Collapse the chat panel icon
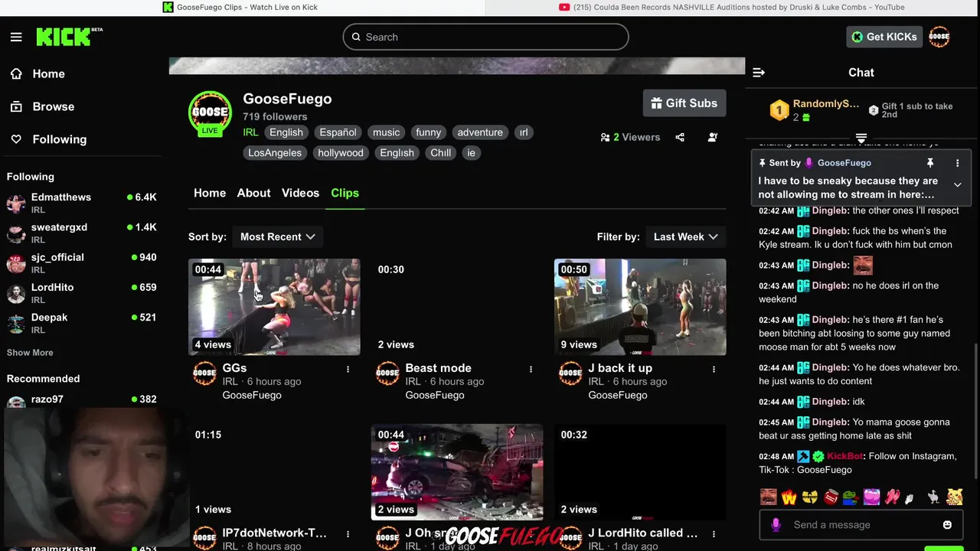980x551 pixels. pos(759,73)
